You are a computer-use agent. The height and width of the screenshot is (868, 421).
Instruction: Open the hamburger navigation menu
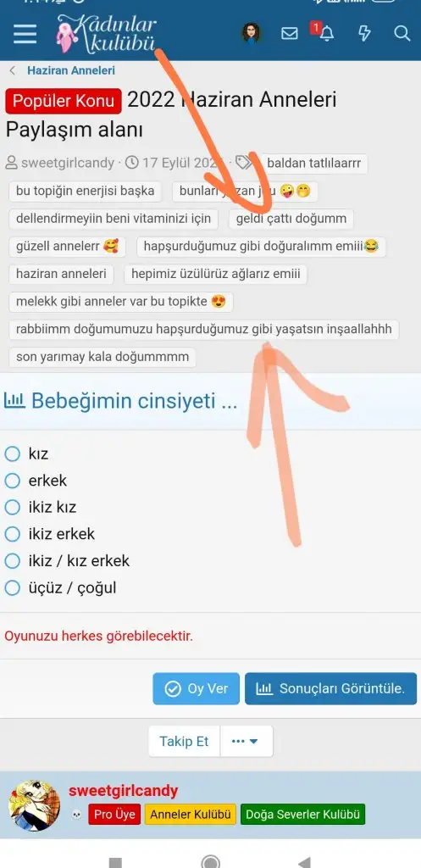tap(25, 34)
